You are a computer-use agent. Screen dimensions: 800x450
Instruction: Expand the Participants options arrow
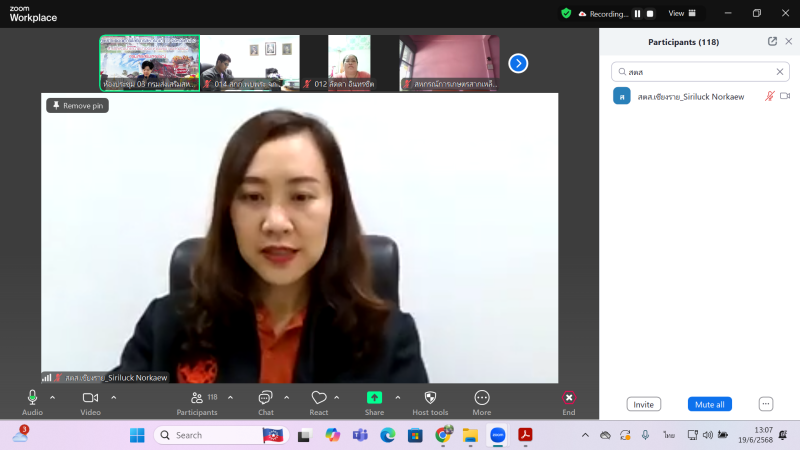[x=231, y=397]
